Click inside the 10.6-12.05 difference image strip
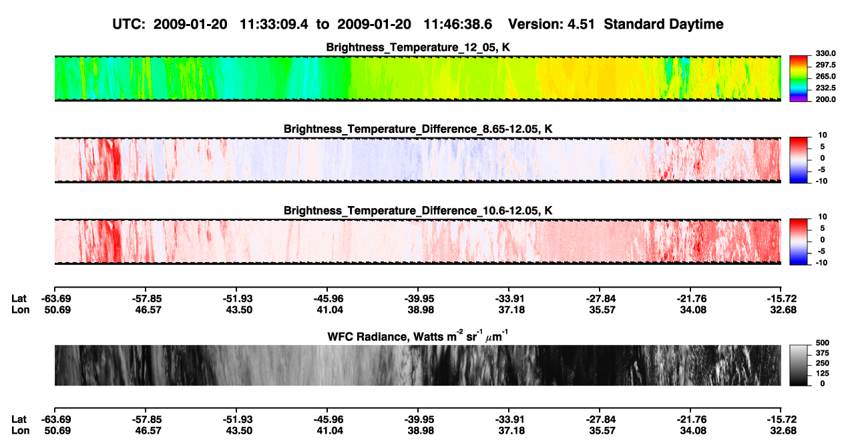The height and width of the screenshot is (445, 868). [417, 242]
